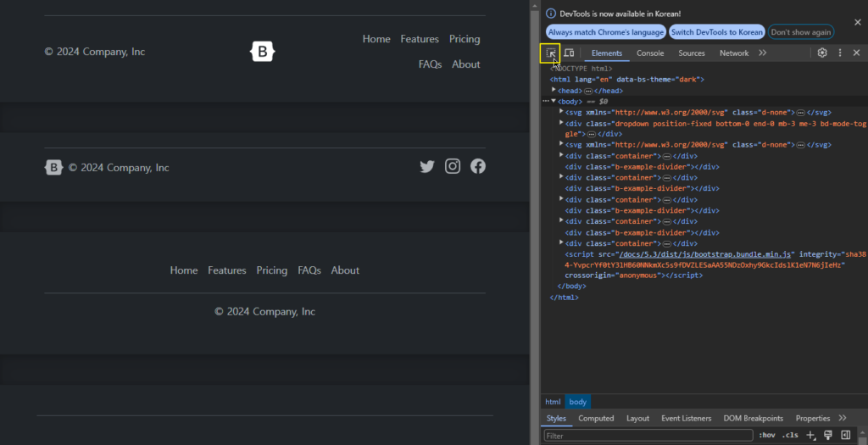Viewport: 868px width, 445px height.
Task: Expand the head element node
Action: click(x=554, y=90)
